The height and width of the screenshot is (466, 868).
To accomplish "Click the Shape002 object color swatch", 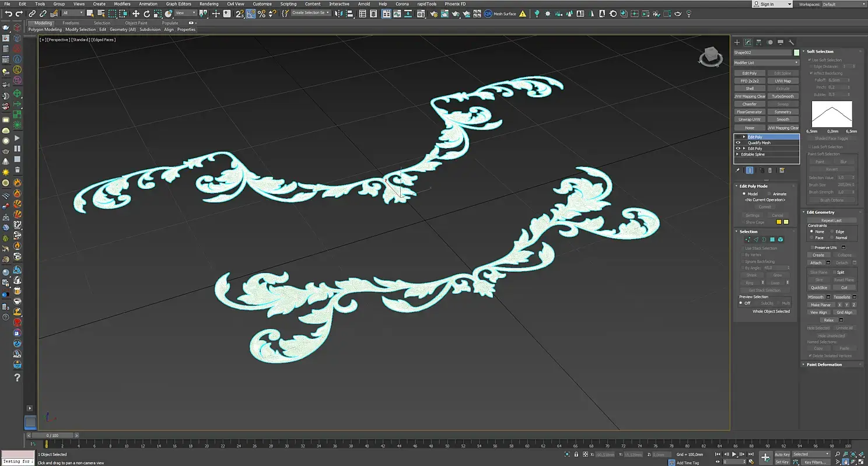I will [x=796, y=52].
